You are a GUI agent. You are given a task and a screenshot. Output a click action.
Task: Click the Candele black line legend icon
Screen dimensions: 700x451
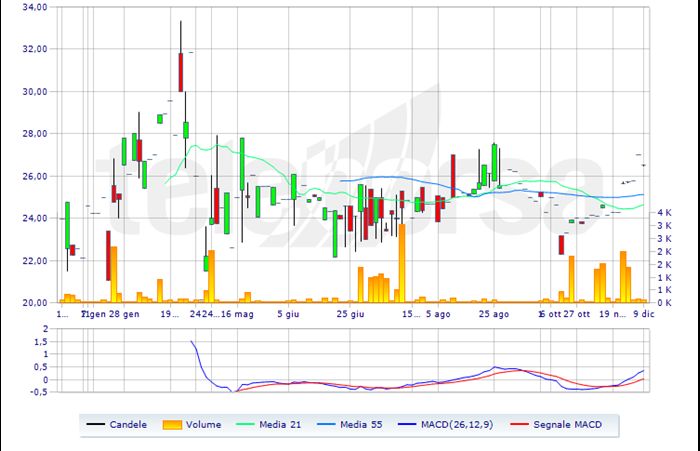[x=98, y=425]
